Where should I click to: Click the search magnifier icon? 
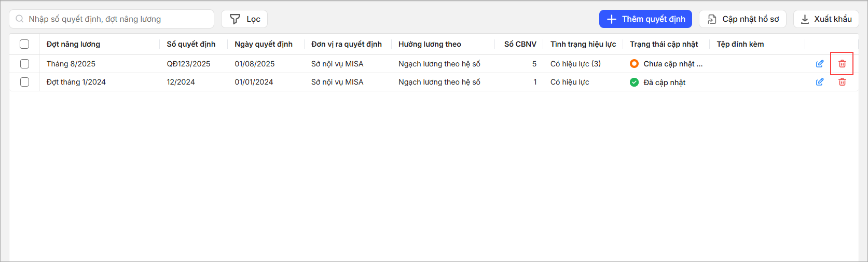[x=20, y=19]
